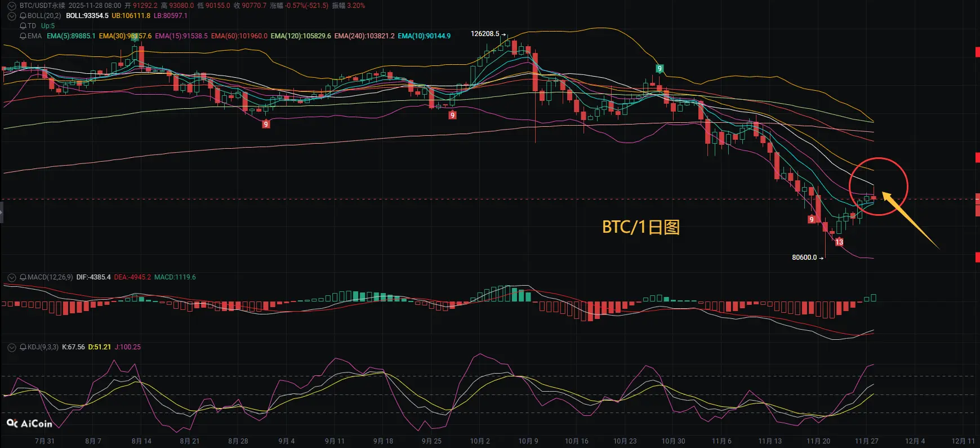Collapse the MACD panel using its chevron
This screenshot has width=980, height=448.
click(x=11, y=277)
